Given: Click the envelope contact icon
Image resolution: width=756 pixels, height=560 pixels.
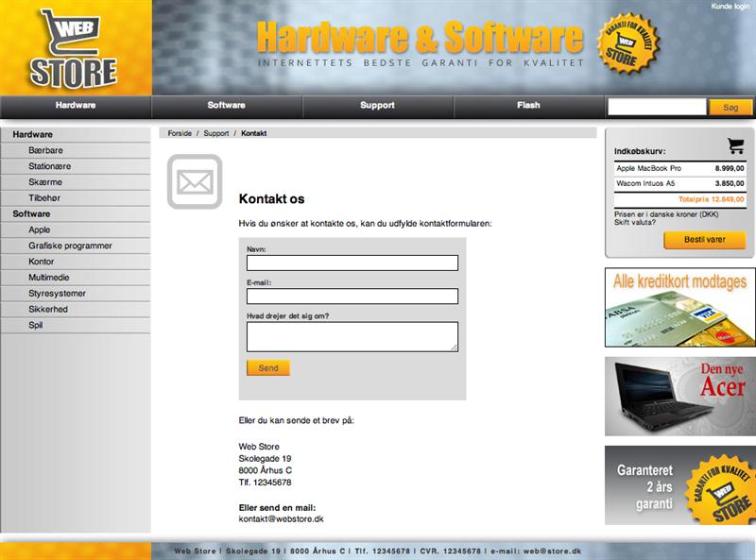Looking at the screenshot, I should click(x=195, y=181).
